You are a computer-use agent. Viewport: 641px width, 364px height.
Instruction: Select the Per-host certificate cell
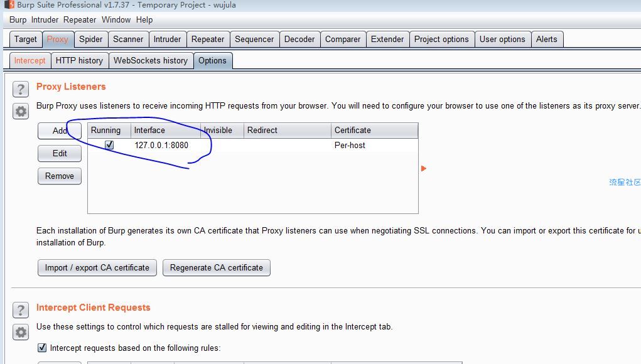[x=374, y=145]
